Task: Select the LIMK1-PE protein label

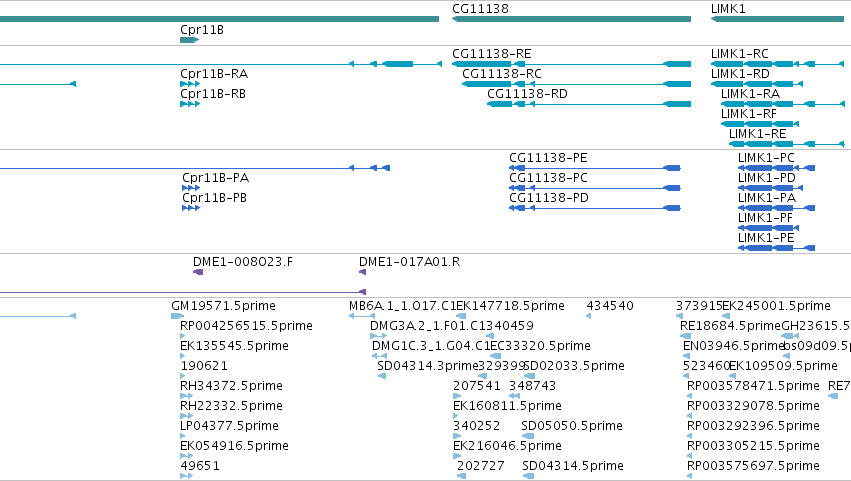Action: click(x=766, y=238)
